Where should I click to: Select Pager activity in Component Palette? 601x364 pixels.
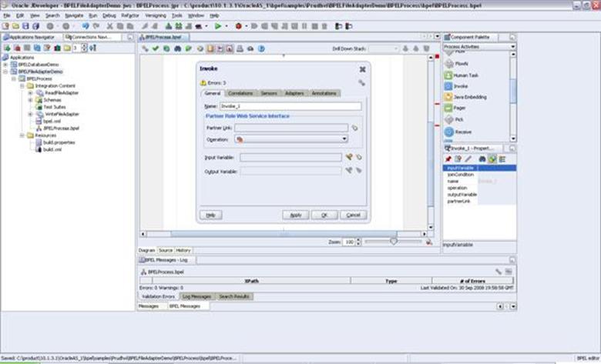[x=455, y=109]
